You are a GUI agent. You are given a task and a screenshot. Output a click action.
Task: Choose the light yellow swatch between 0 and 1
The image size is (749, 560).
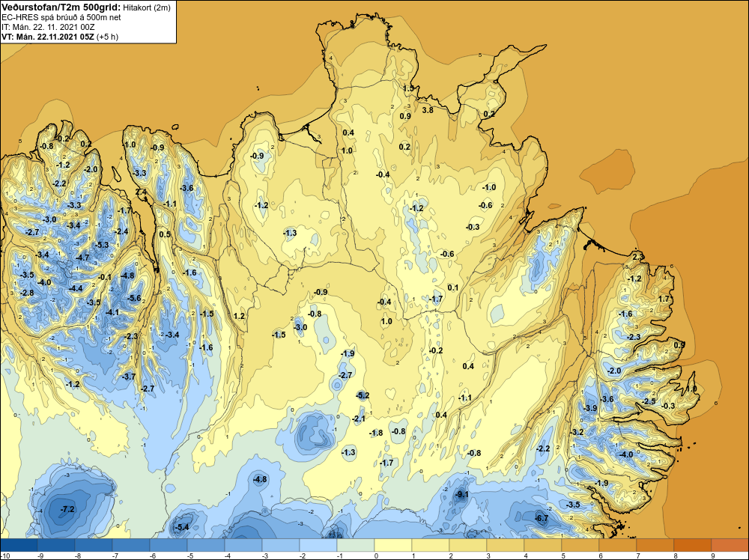pos(392,545)
